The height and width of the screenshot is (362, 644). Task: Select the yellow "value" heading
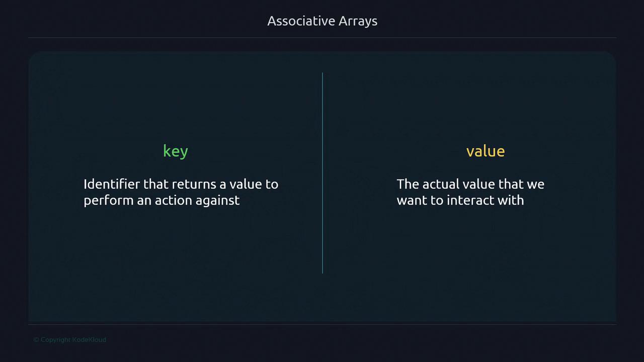[485, 151]
